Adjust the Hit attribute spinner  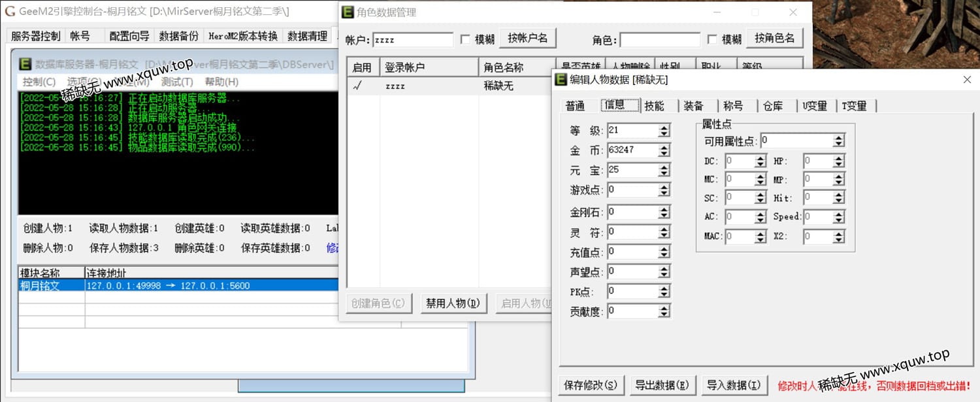tap(839, 197)
